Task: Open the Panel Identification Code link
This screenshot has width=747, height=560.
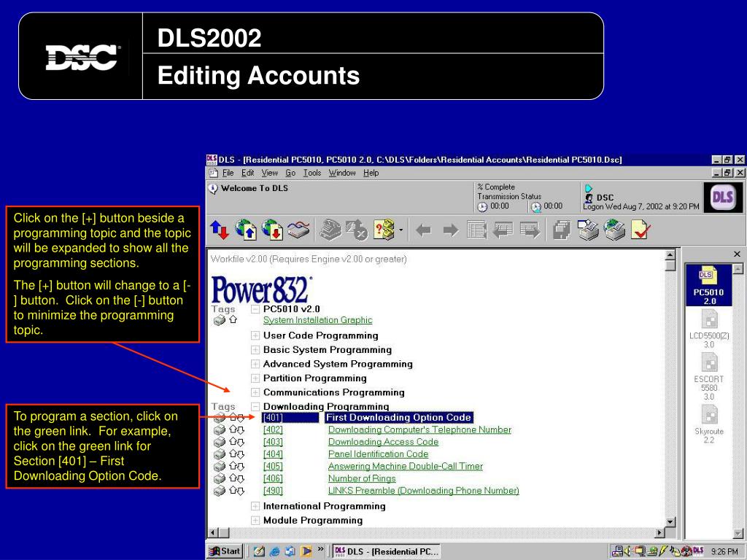Action: coord(379,454)
